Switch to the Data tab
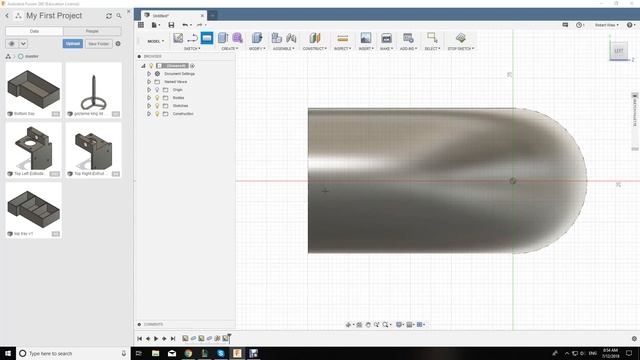Viewport: 640px width, 360px height. pos(34,31)
